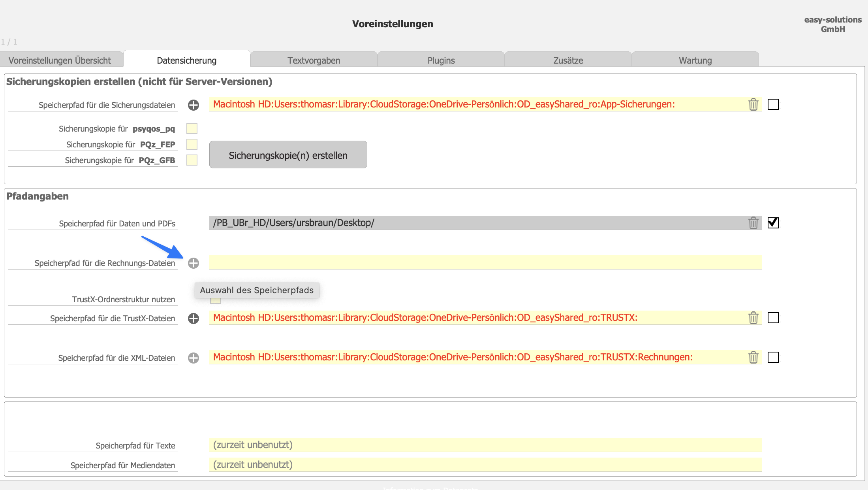The image size is (868, 490).
Task: Click the Voreinstellungen title
Action: [393, 24]
